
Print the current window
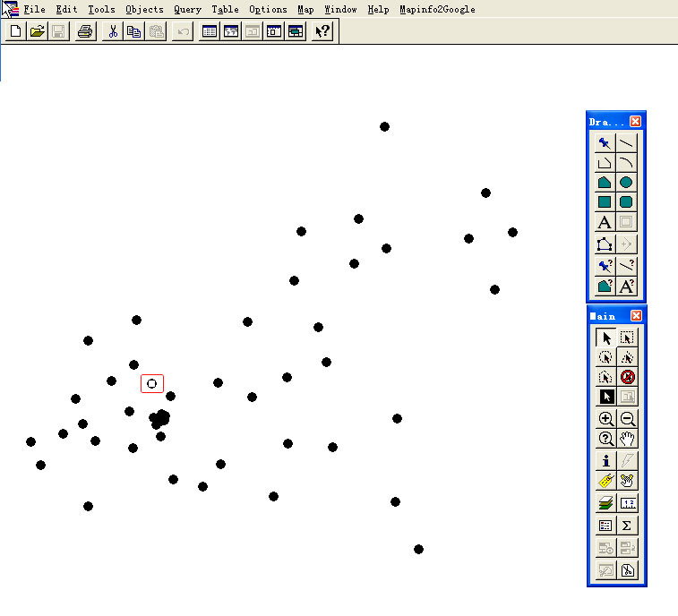85,31
